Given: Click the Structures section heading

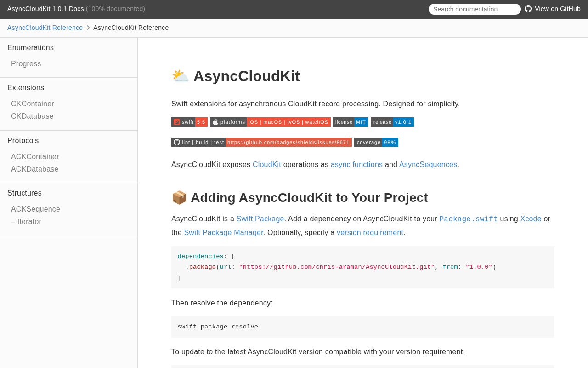Looking at the screenshot, I should click(x=24, y=193).
